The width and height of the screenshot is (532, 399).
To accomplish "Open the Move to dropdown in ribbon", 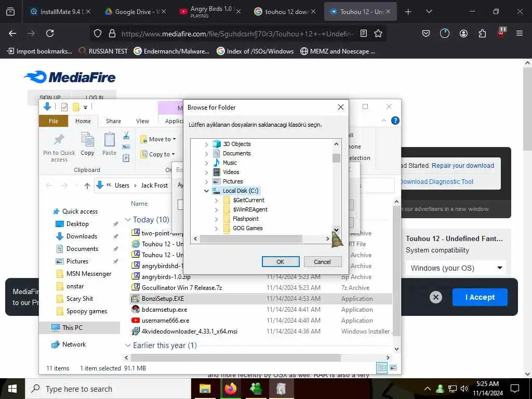I will tap(158, 139).
